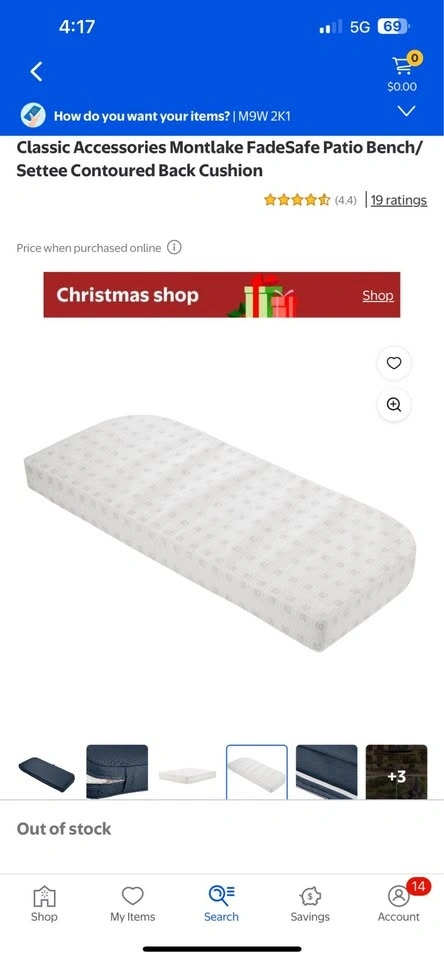The image size is (444, 960).
Task: Show the +3 more images thumbnail
Action: coord(396,771)
